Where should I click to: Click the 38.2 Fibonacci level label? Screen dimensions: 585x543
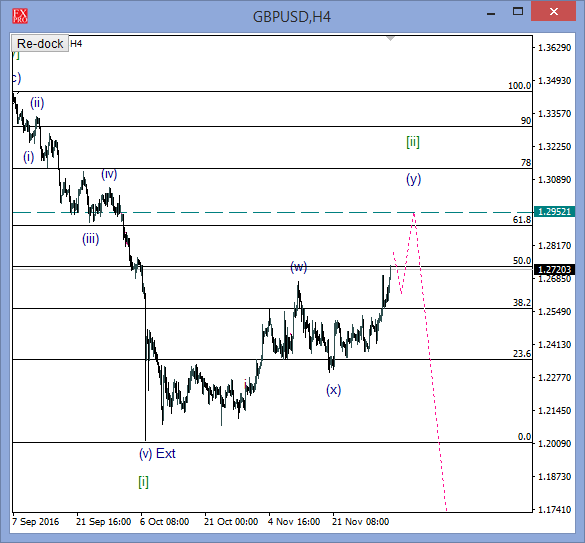pos(522,303)
